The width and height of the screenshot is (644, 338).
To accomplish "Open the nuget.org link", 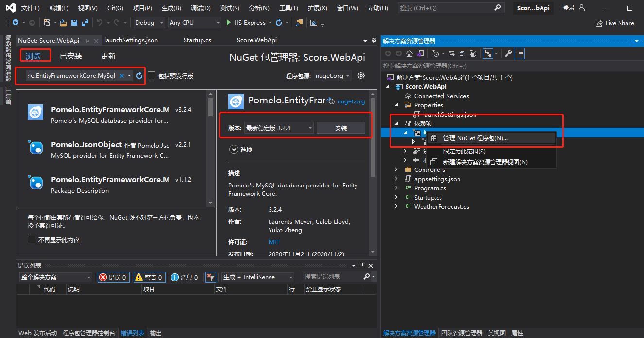I will click(x=351, y=101).
